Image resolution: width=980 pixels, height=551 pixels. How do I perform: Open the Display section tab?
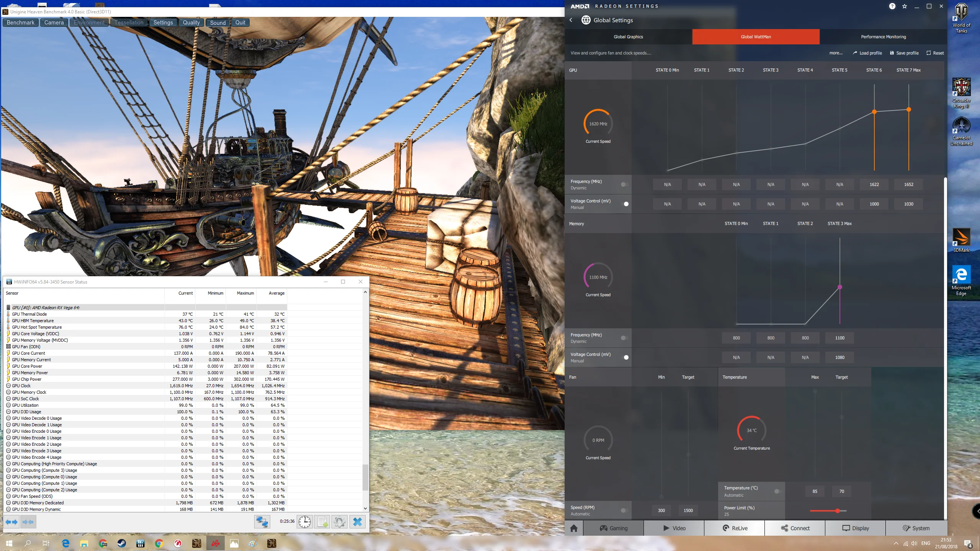[856, 528]
